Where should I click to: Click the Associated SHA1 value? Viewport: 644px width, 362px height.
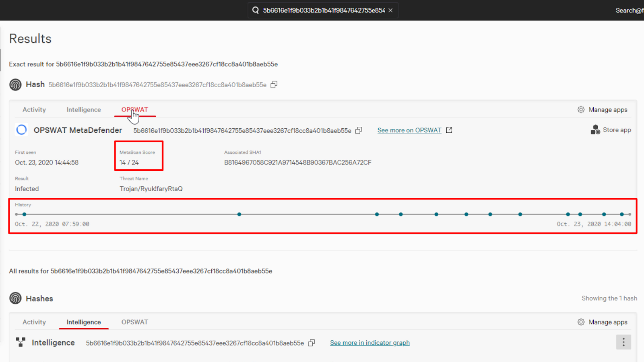coord(298,162)
